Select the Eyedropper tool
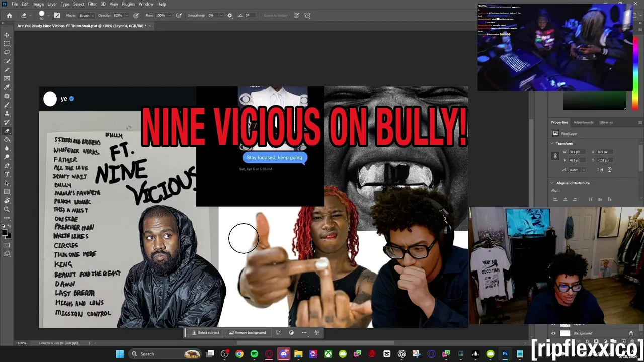The image size is (644, 362). pyautogui.click(x=7, y=87)
